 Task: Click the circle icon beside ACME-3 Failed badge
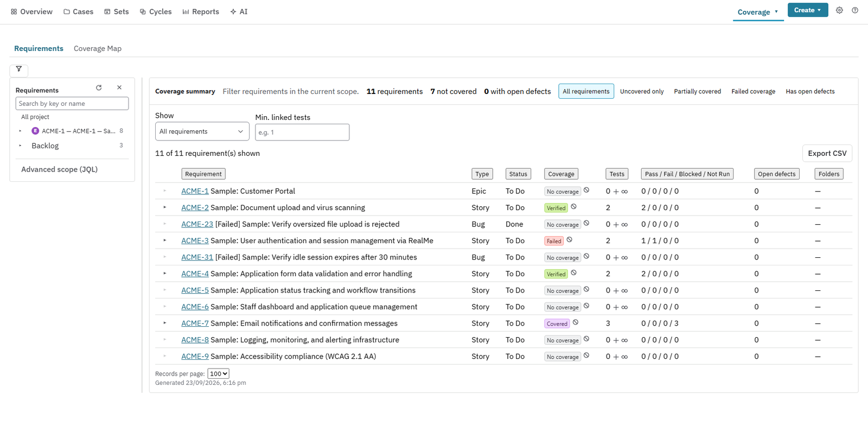pyautogui.click(x=569, y=240)
